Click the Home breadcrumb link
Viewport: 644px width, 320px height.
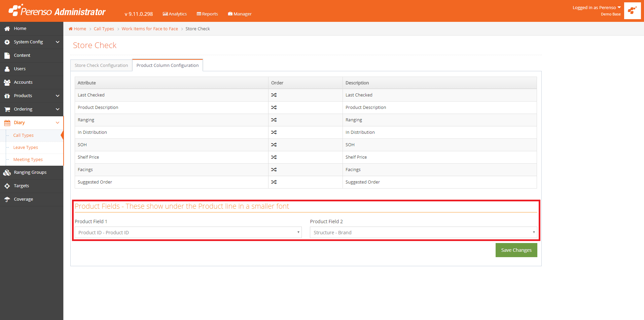point(80,29)
